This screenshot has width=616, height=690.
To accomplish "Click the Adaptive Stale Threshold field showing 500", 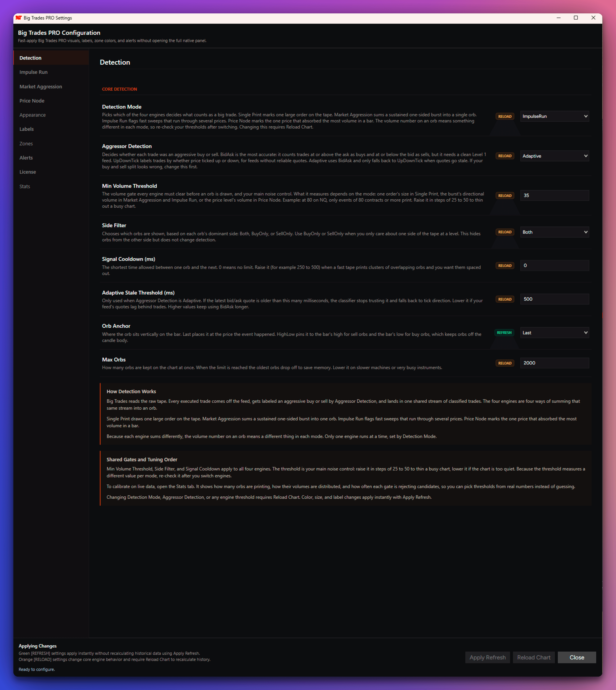I will click(554, 299).
